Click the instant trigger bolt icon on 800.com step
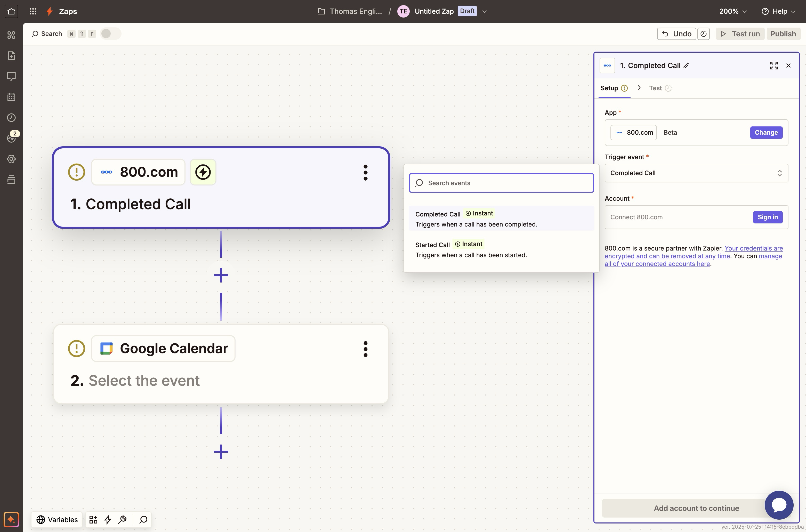The image size is (806, 532). pos(203,172)
